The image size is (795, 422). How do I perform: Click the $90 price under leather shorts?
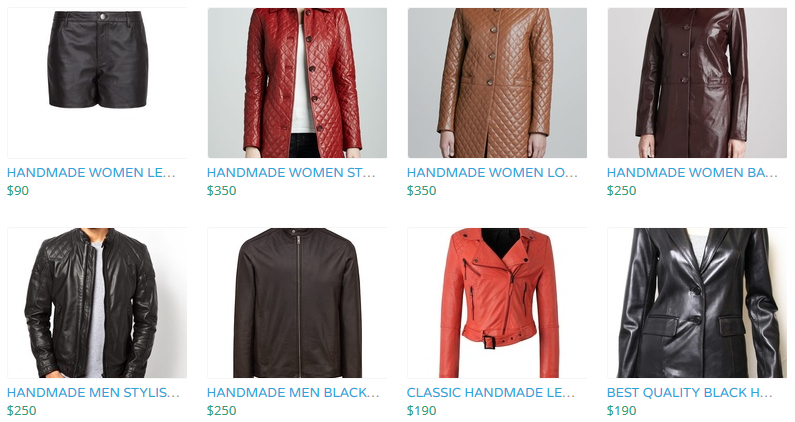18,191
